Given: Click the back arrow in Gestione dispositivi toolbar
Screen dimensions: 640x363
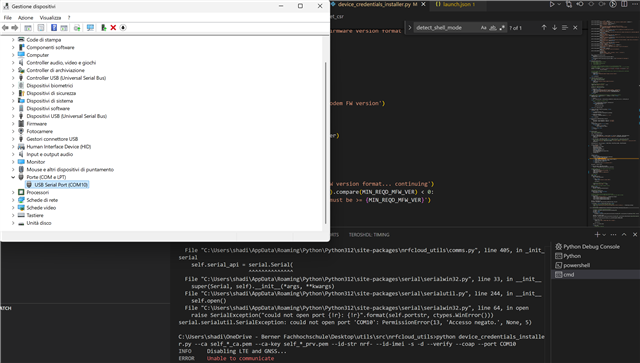Looking at the screenshot, I should point(5,28).
